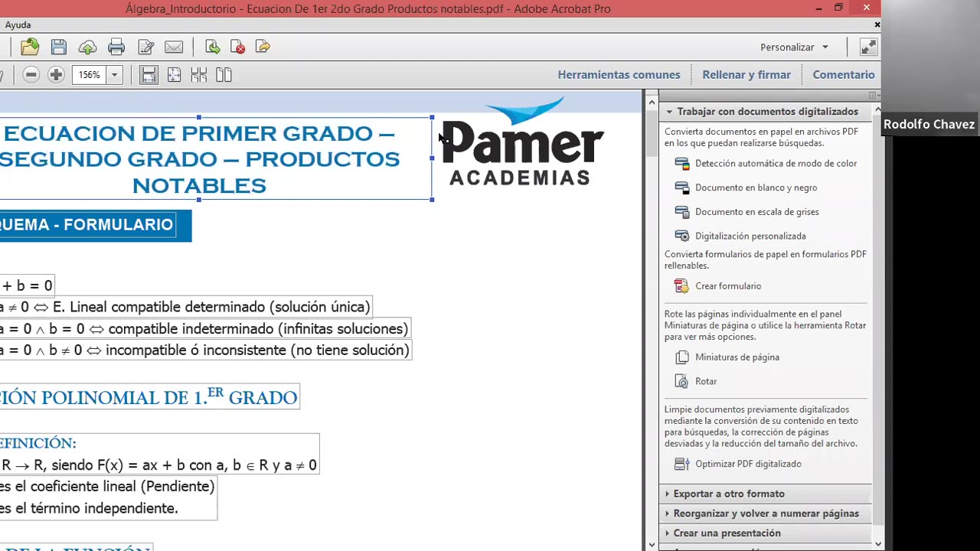980x551 pixels.
Task: Click the text 'es el término independiente.'
Action: coord(89,508)
